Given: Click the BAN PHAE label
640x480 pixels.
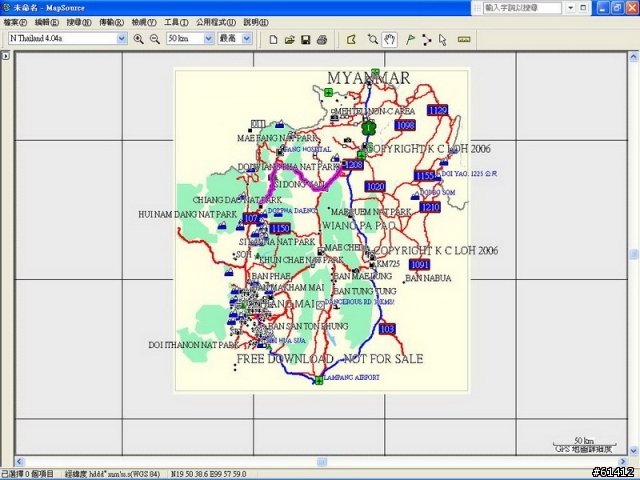Looking at the screenshot, I should (271, 276).
